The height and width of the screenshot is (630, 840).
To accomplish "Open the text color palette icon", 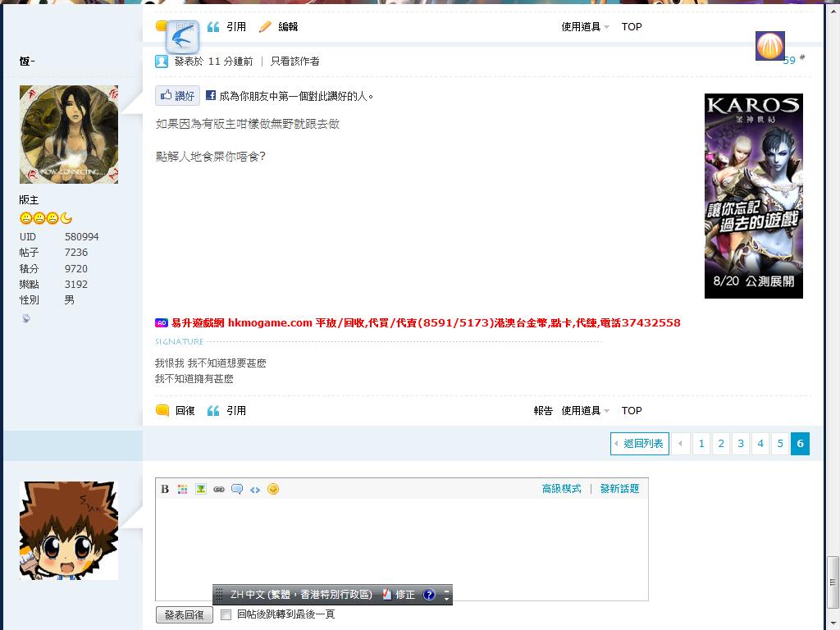I will [183, 489].
